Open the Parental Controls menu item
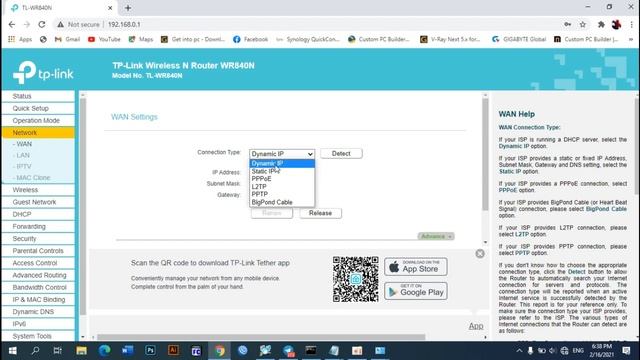This screenshot has height=360, width=640. [x=38, y=251]
